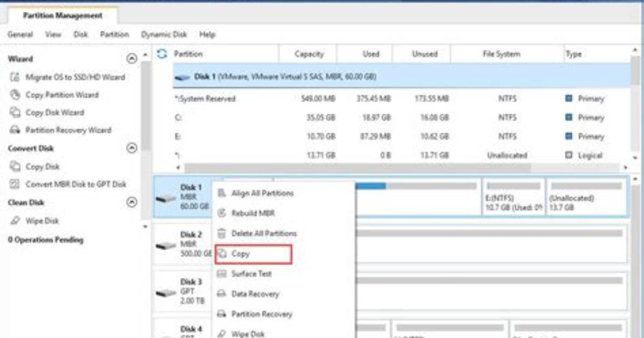Click the Logical type icon in Unallocated row

[x=569, y=155]
